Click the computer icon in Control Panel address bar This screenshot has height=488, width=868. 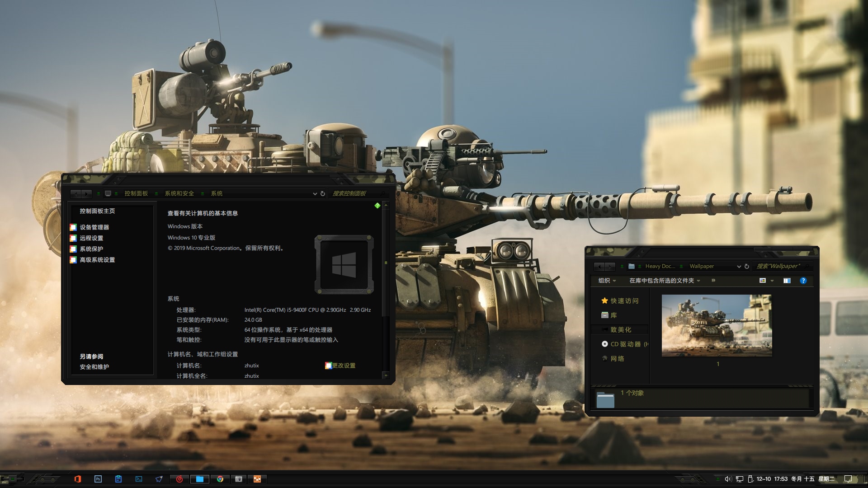pos(108,193)
